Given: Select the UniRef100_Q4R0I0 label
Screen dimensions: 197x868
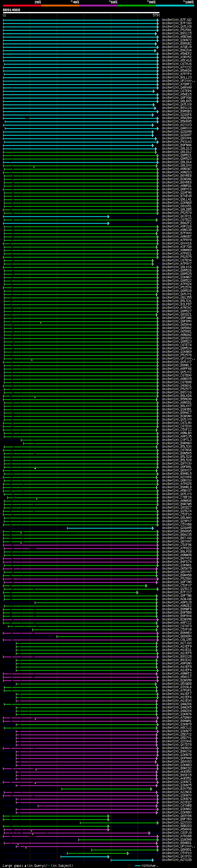Looking at the screenshot, I should pos(177,128).
